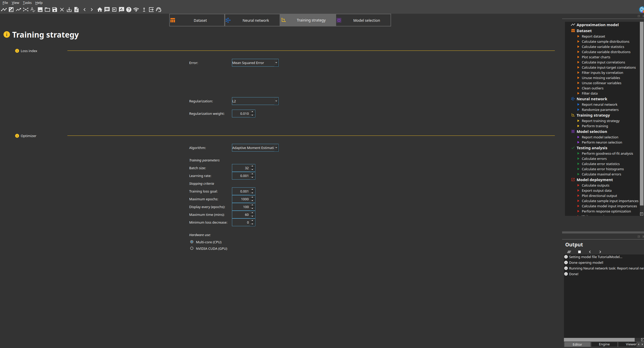Increase the Batch size value
Image resolution: width=644 pixels, height=348 pixels.
pos(252,166)
